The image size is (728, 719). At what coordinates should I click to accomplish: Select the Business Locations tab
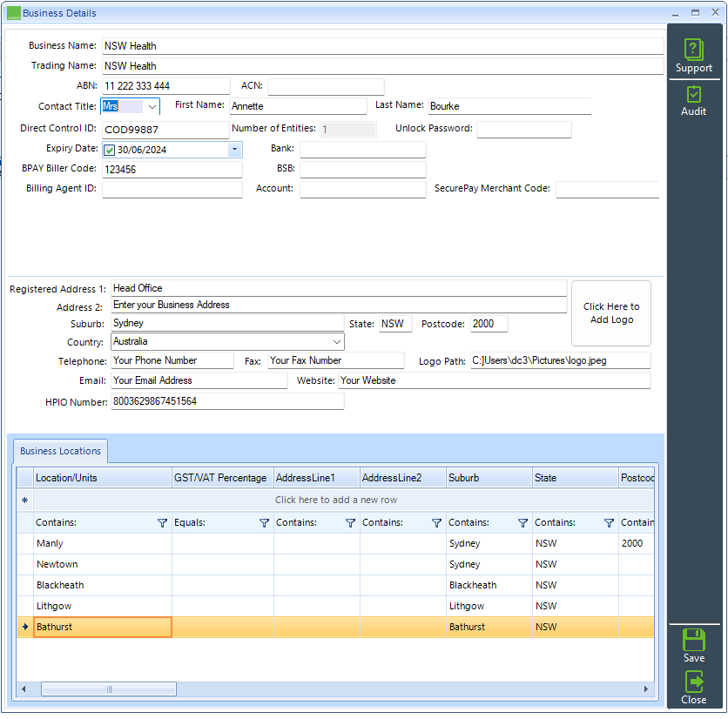coord(59,451)
